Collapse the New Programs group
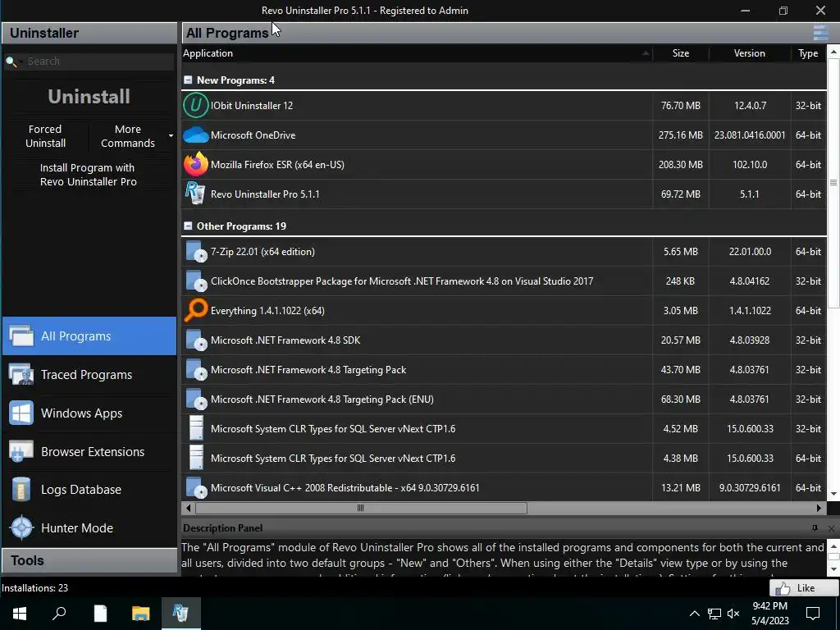This screenshot has width=840, height=630. pos(188,80)
